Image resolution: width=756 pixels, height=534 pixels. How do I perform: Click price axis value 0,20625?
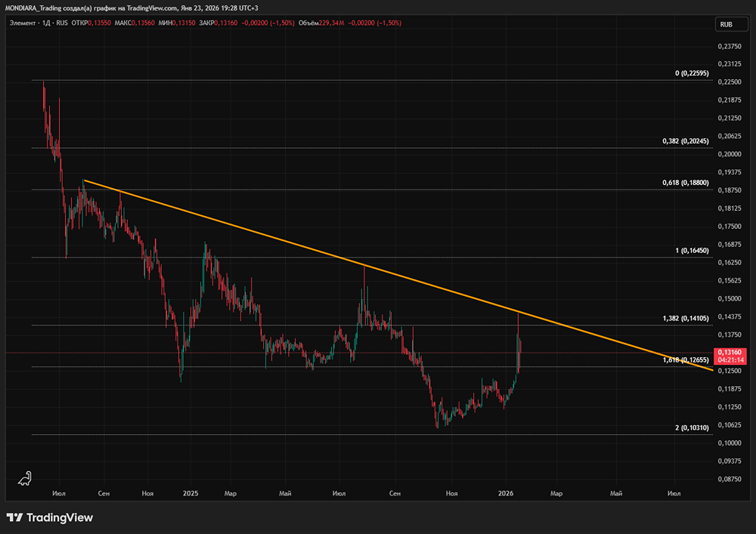click(730, 136)
